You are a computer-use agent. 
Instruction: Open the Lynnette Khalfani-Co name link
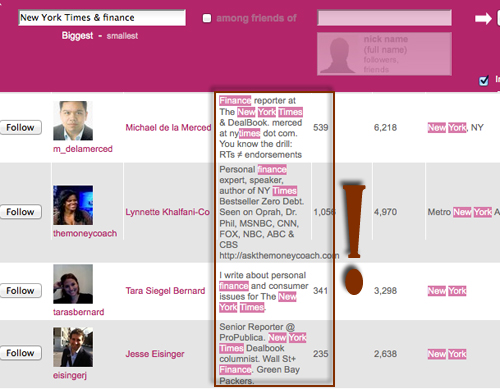point(168,212)
